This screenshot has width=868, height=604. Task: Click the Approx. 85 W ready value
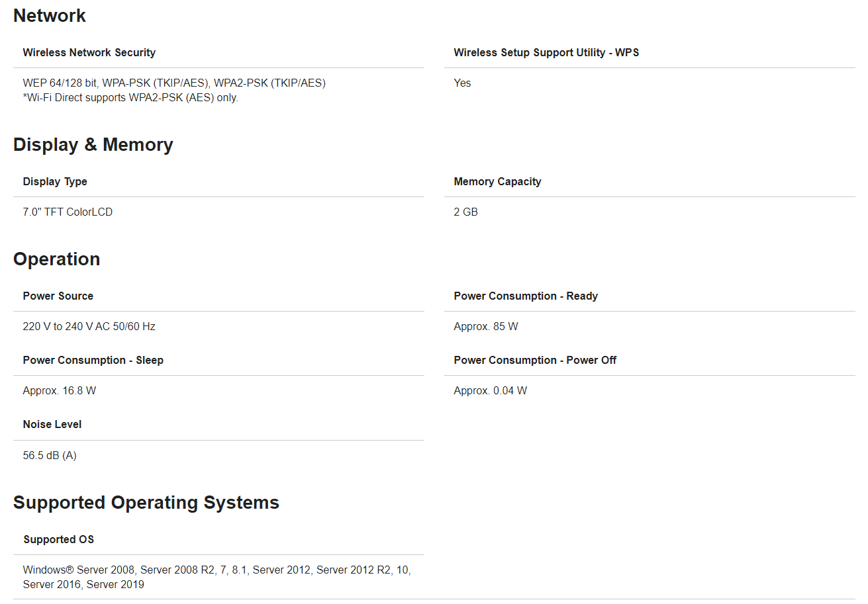(486, 326)
